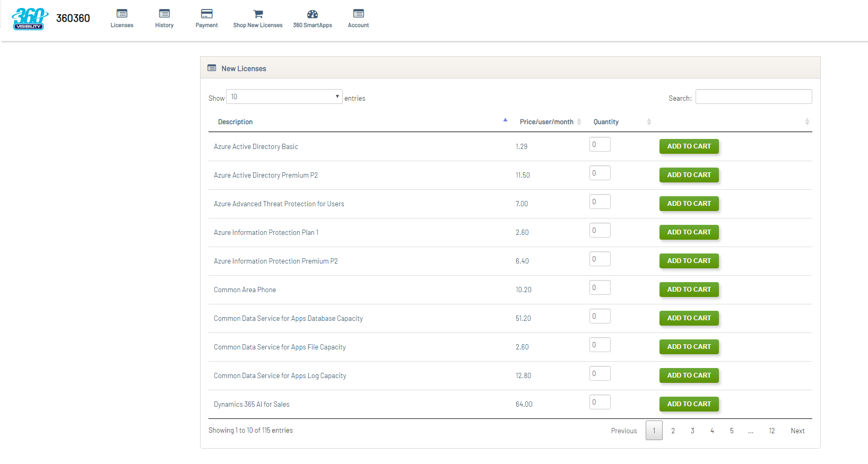Click quantity field for Apps Log Capacity
This screenshot has width=868, height=464.
click(600, 373)
